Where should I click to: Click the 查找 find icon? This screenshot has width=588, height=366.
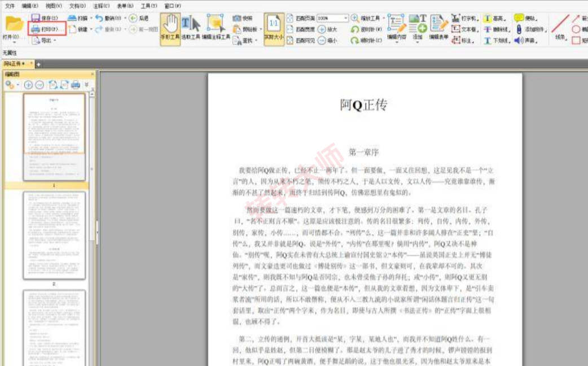(x=236, y=40)
